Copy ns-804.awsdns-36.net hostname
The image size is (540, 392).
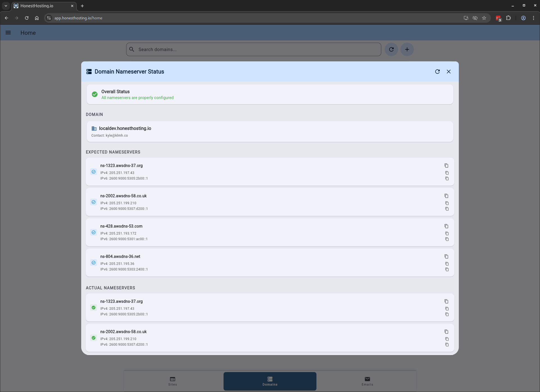click(x=446, y=256)
